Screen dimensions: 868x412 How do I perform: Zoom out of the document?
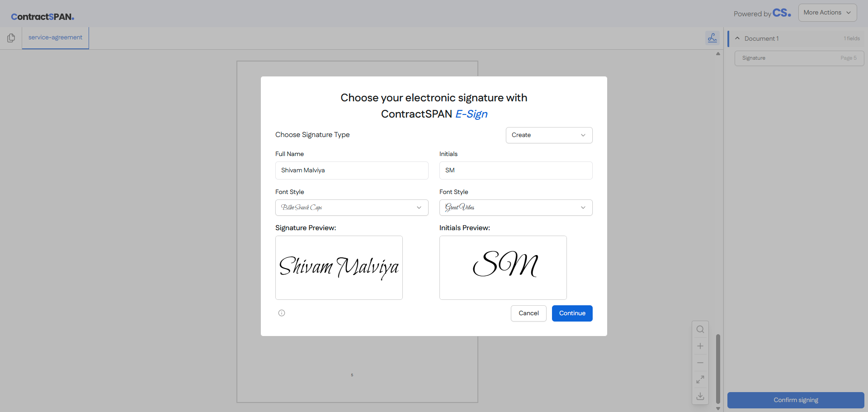point(700,362)
